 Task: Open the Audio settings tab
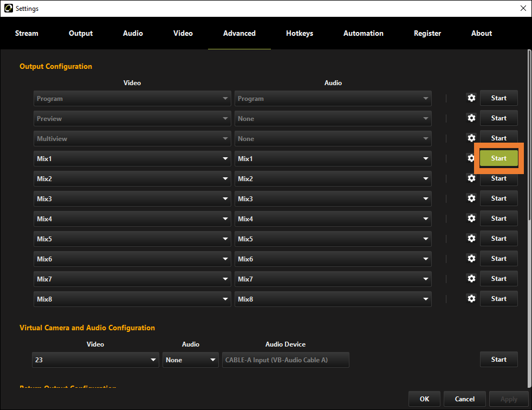point(133,33)
